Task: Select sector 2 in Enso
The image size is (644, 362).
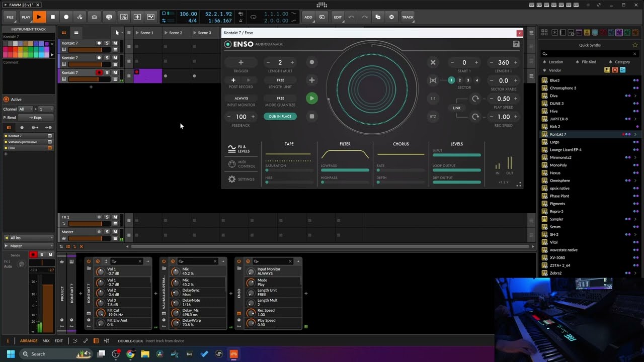Action: (x=460, y=80)
